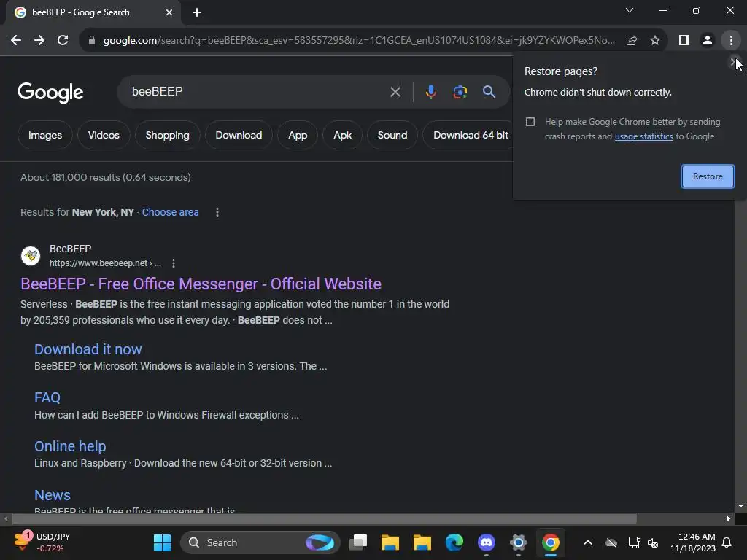This screenshot has width=747, height=560.
Task: Dismiss the Restore pages popup
Action: pyautogui.click(x=734, y=62)
